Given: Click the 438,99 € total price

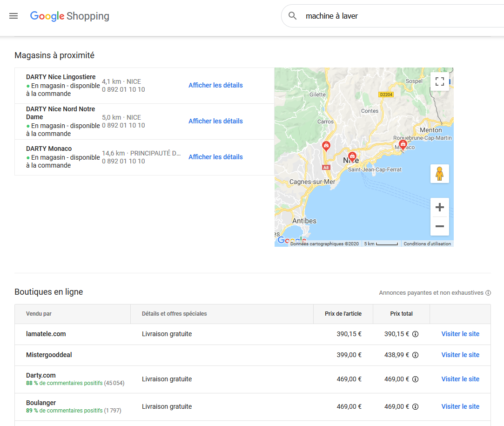Looking at the screenshot, I should pos(396,355).
